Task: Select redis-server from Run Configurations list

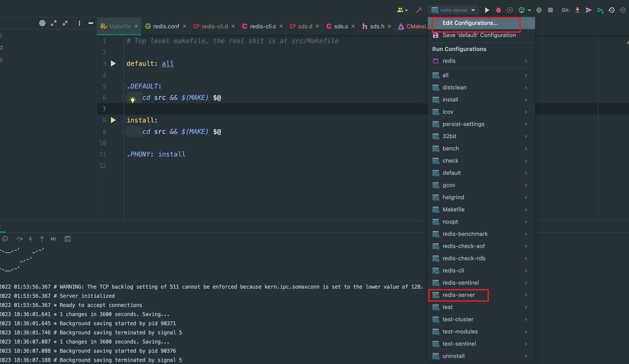Action: pyautogui.click(x=458, y=295)
